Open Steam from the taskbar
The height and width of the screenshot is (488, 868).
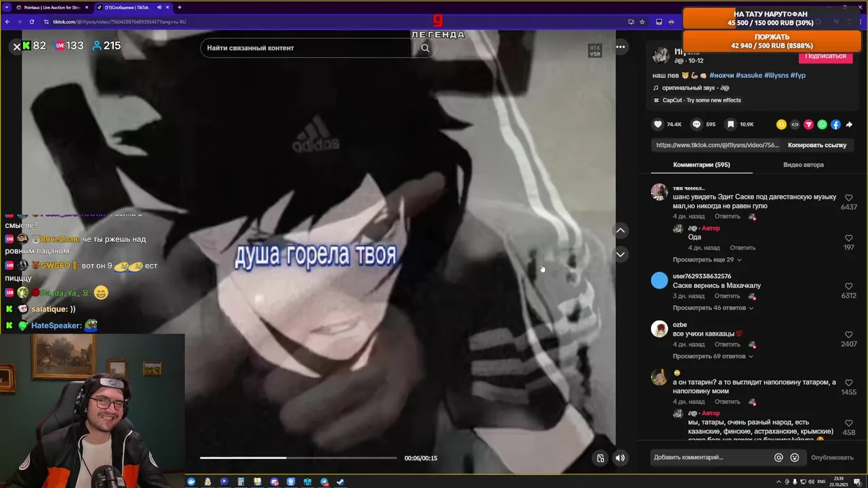[340, 482]
